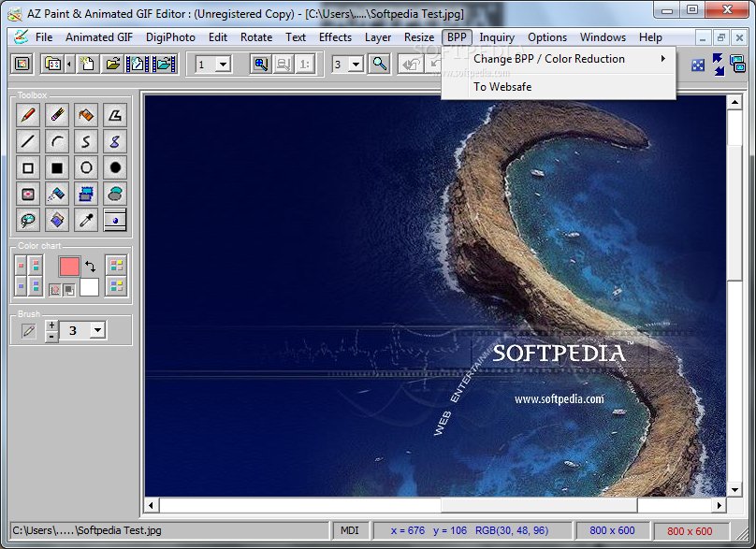Image resolution: width=756 pixels, height=549 pixels.
Task: Increase brush size with plus button
Action: [51, 325]
